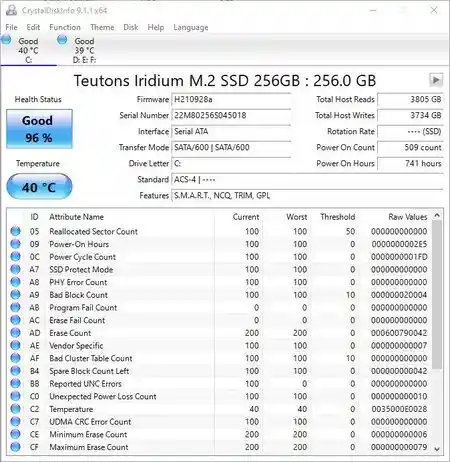Click the Serial Number field
This screenshot has width=450, height=462.
pyautogui.click(x=231, y=115)
